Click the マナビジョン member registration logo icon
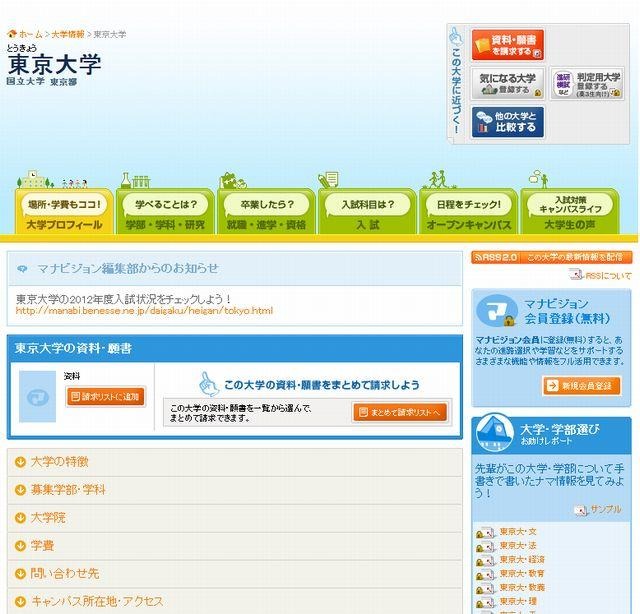Image resolution: width=640 pixels, height=614 pixels. click(497, 311)
